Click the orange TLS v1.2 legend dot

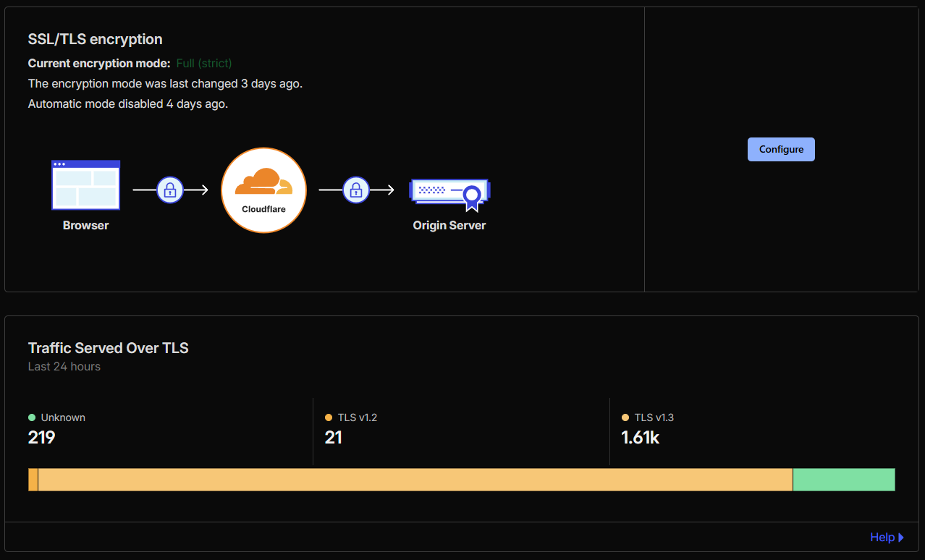[329, 417]
